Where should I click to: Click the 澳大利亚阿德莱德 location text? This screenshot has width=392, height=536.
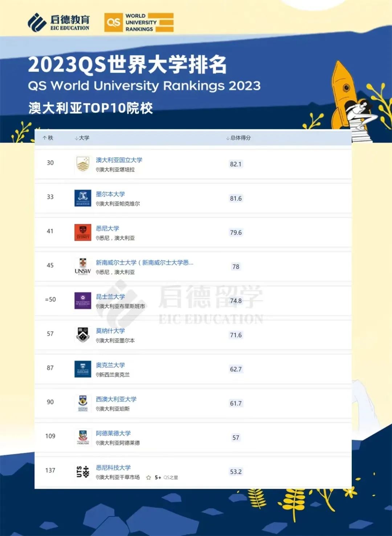coord(118,443)
